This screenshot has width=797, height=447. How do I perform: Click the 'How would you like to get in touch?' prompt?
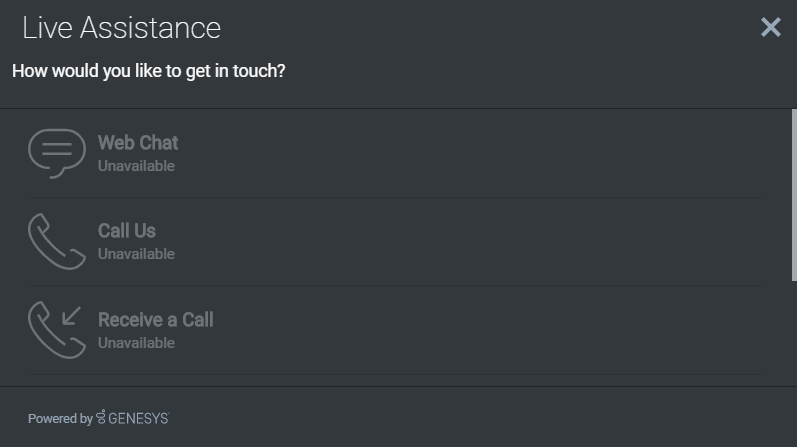point(148,72)
